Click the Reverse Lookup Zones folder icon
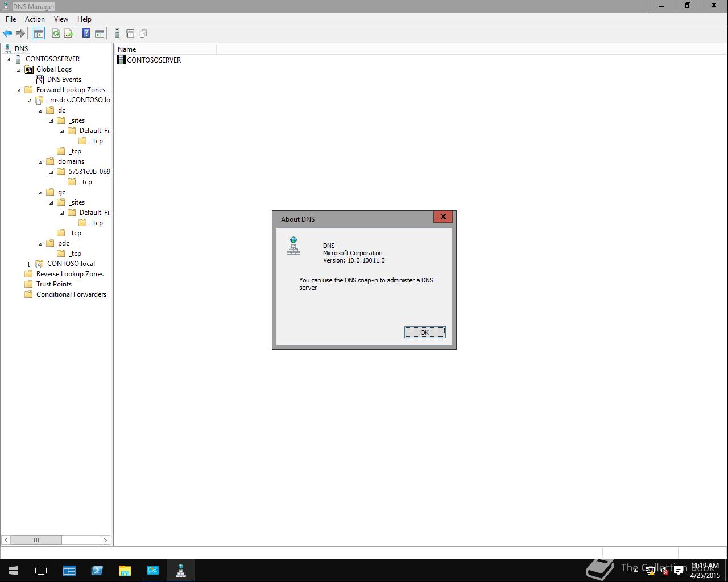This screenshot has width=728, height=582. (x=28, y=274)
